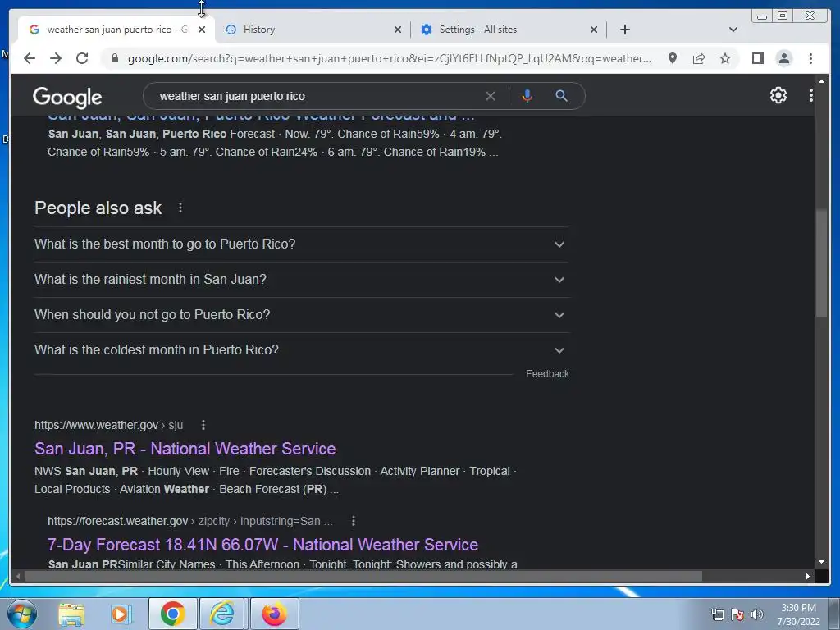Clear the Google search box
Viewport: 840px width, 630px height.
click(x=491, y=96)
